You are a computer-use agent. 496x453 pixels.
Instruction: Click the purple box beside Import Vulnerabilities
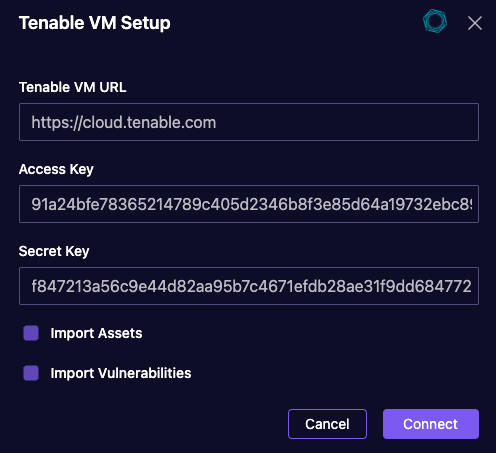(x=31, y=373)
